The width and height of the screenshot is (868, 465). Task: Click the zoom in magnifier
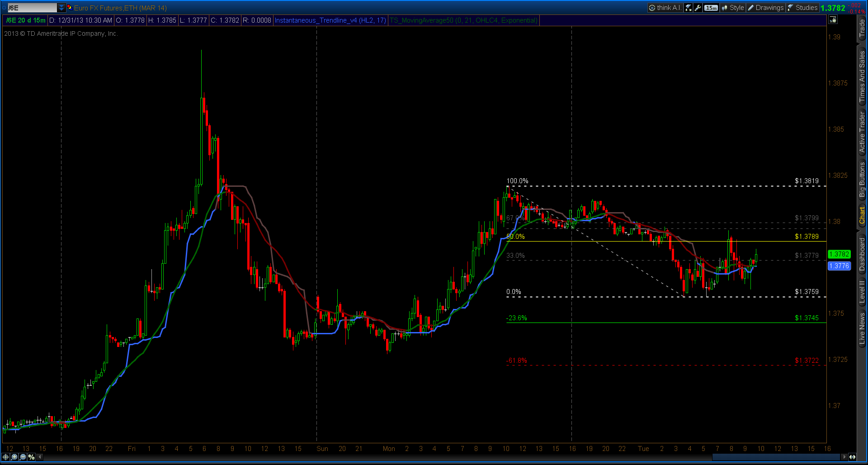(x=14, y=457)
